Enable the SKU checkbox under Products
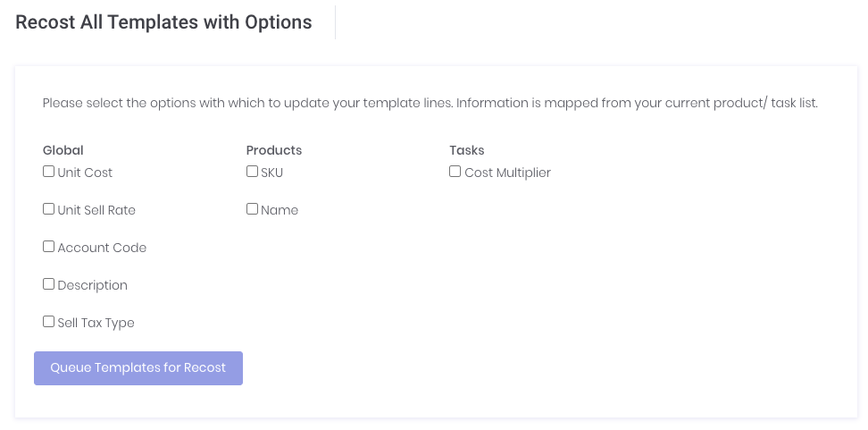The width and height of the screenshot is (868, 430). pos(253,172)
